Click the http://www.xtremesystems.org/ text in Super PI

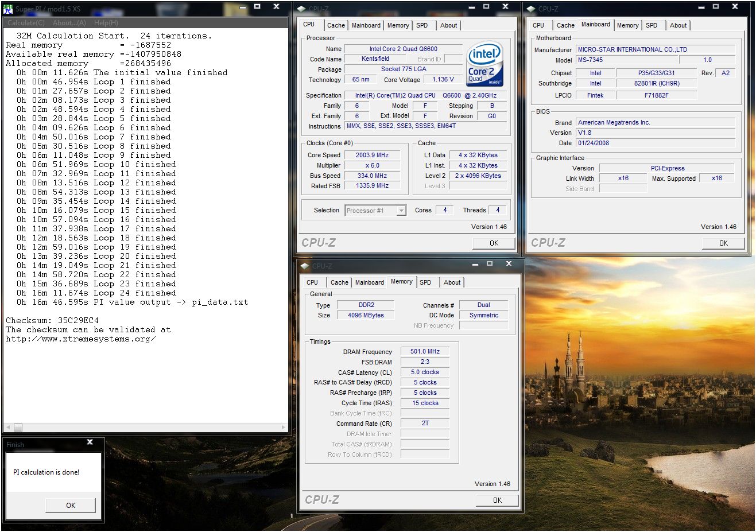tap(81, 339)
